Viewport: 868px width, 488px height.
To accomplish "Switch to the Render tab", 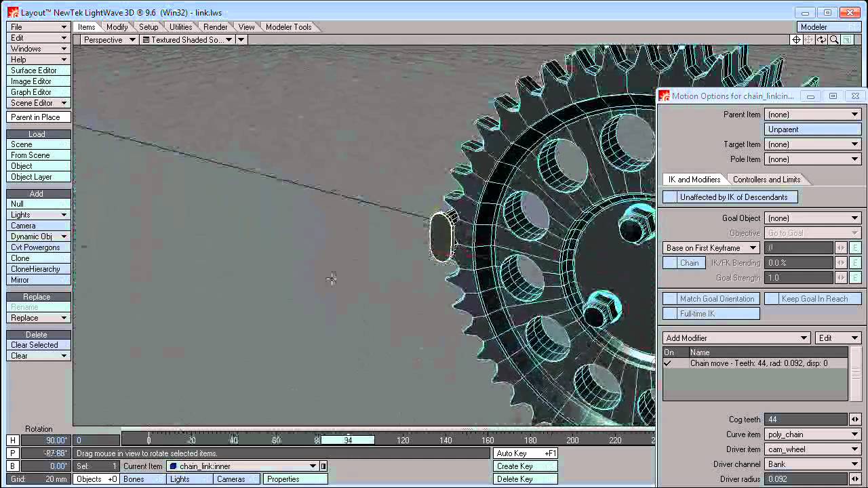I will 215,27.
